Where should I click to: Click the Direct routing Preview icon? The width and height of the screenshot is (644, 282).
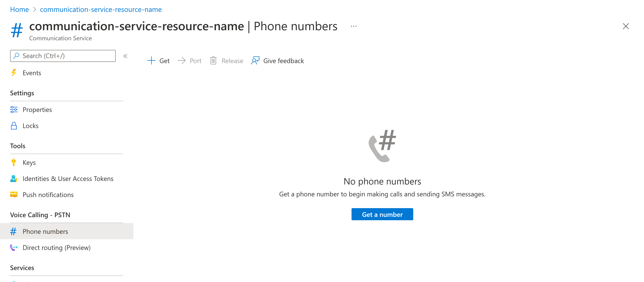point(14,247)
